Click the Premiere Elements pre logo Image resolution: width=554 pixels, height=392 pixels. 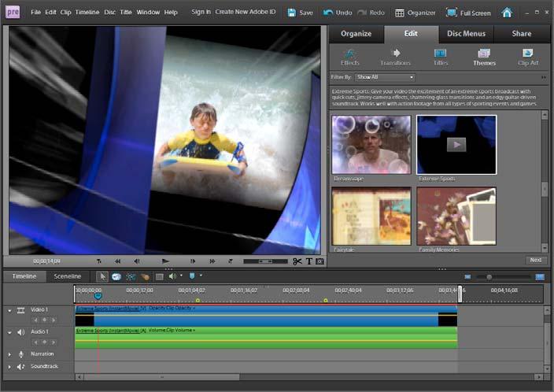pyautogui.click(x=13, y=12)
